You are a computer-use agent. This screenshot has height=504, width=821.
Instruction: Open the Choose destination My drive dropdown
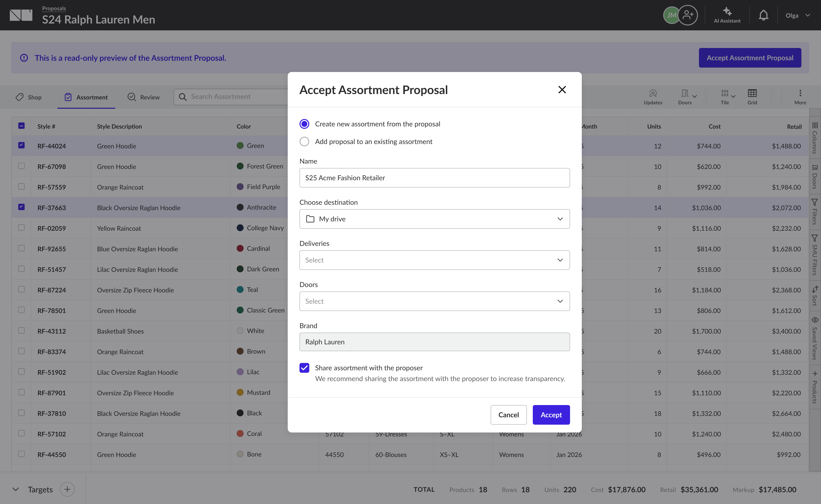pos(435,219)
